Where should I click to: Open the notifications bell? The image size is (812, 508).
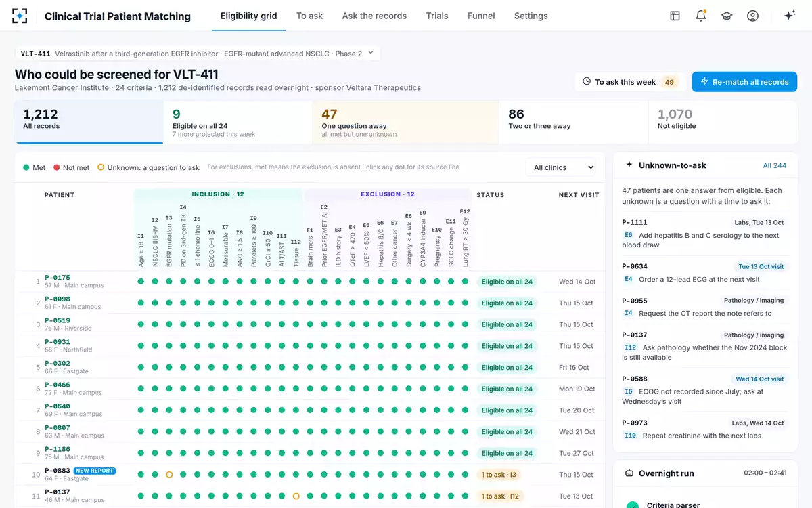click(700, 16)
